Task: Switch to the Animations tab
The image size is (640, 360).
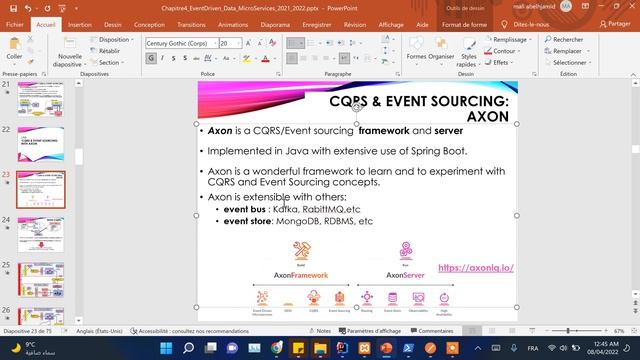Action: tap(233, 24)
